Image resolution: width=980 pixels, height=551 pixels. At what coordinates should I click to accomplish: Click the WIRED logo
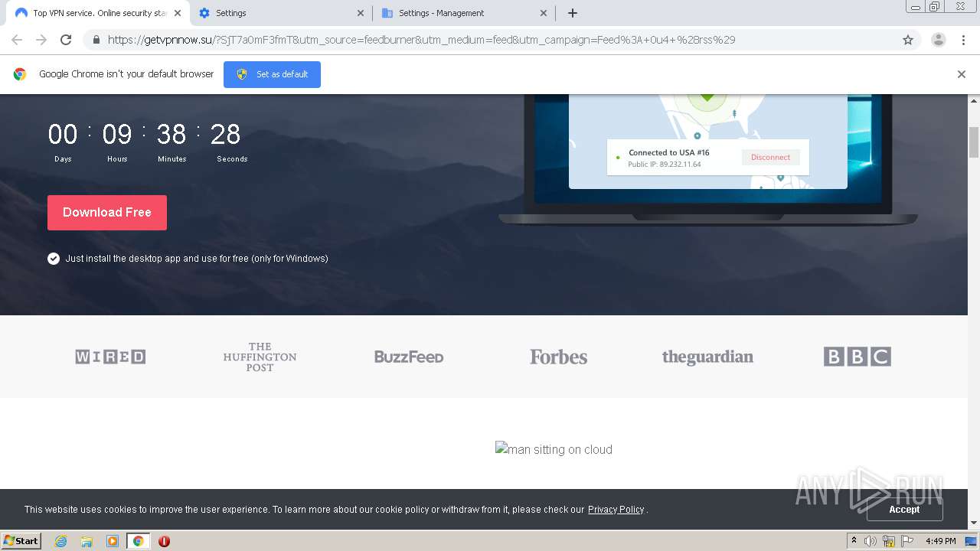click(x=110, y=357)
